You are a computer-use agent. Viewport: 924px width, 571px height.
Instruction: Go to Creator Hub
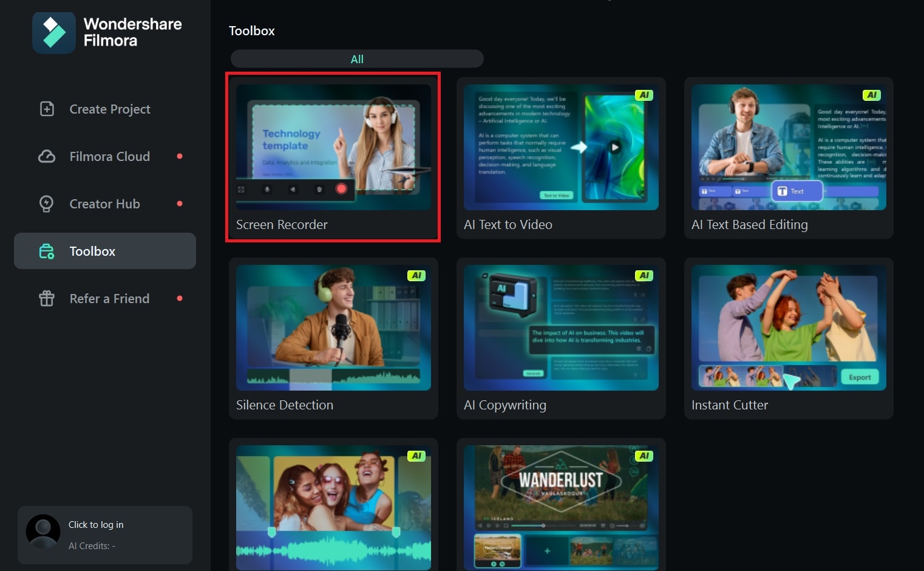pos(105,203)
